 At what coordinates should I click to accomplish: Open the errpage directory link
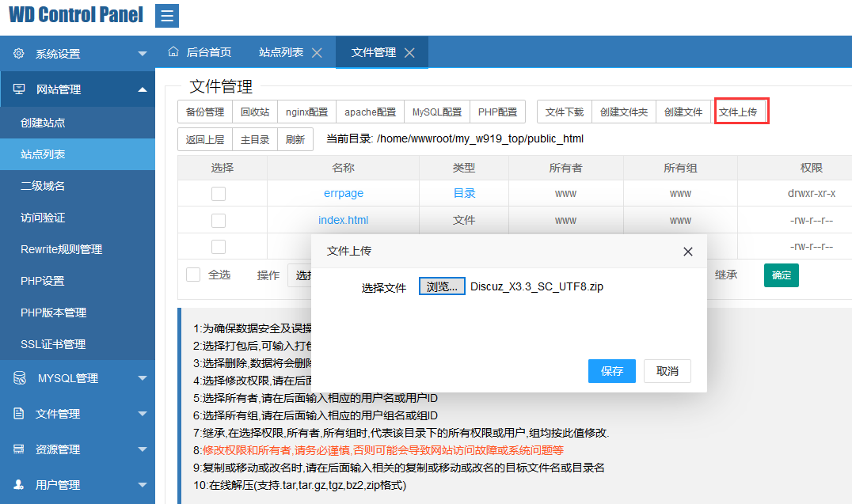pyautogui.click(x=343, y=194)
